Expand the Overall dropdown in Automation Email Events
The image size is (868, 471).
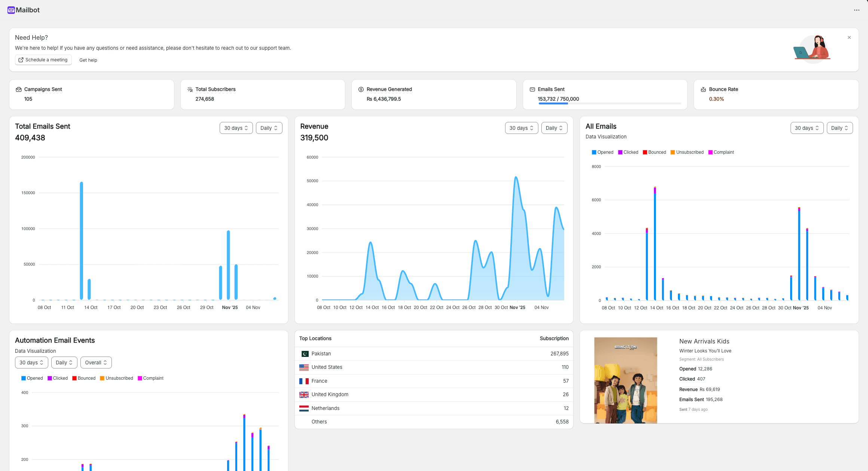96,363
